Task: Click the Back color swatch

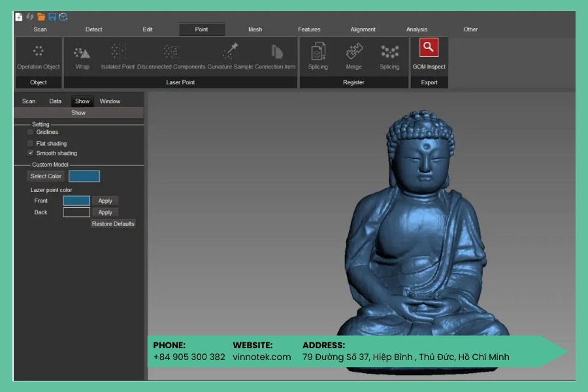Action: coord(76,212)
